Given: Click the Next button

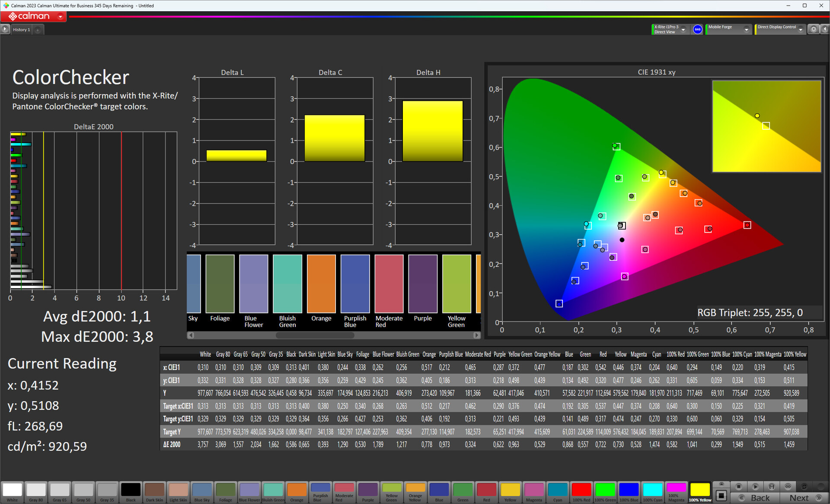Looking at the screenshot, I should coord(804,498).
